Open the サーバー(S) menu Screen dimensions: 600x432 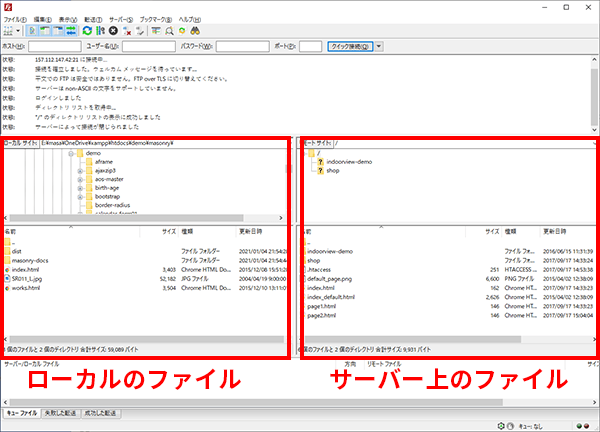point(121,20)
